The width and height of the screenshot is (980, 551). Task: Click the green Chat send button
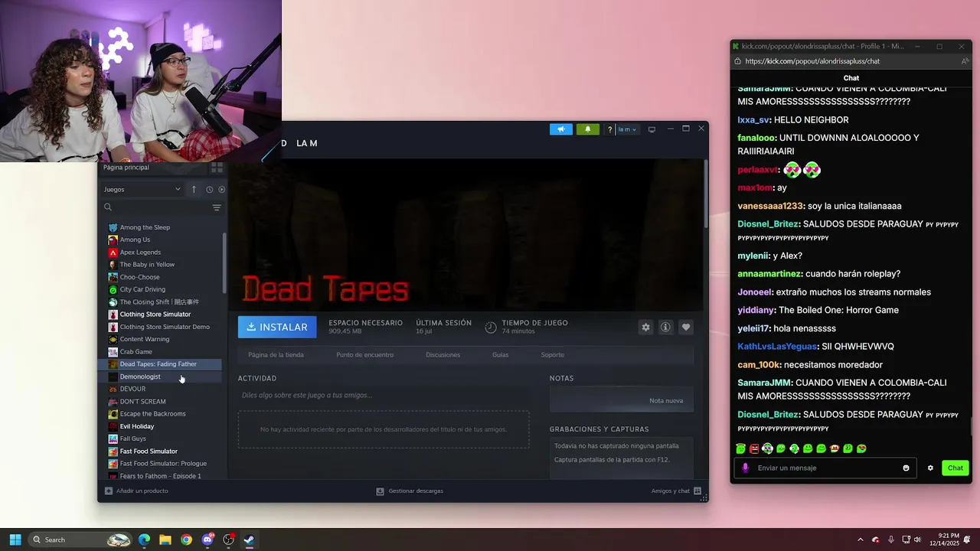[x=955, y=468]
